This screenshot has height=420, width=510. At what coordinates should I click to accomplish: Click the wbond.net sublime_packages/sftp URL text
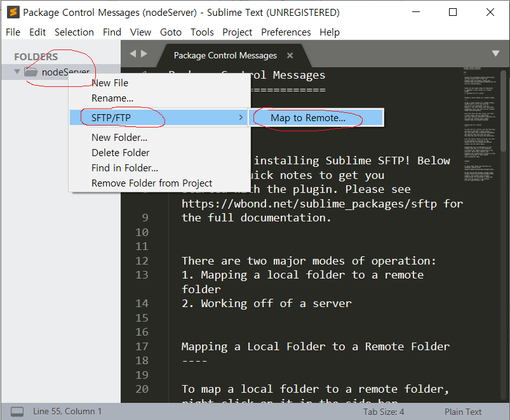[x=309, y=204]
